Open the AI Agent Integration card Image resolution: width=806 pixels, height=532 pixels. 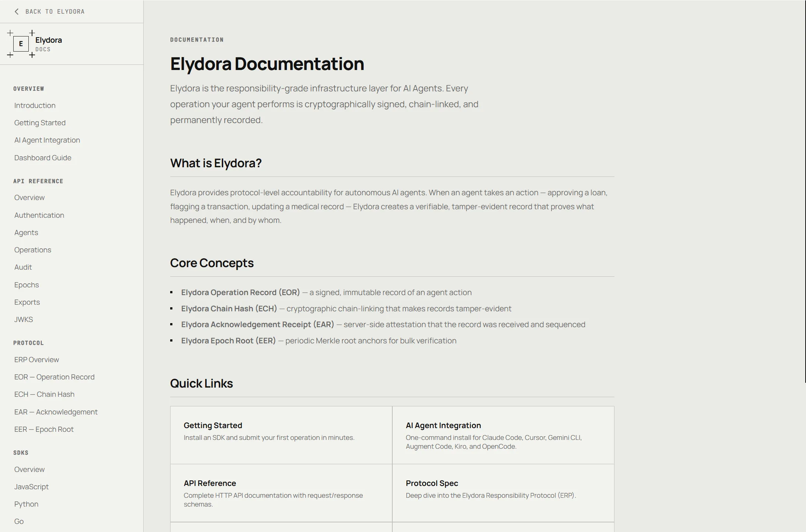click(503, 435)
